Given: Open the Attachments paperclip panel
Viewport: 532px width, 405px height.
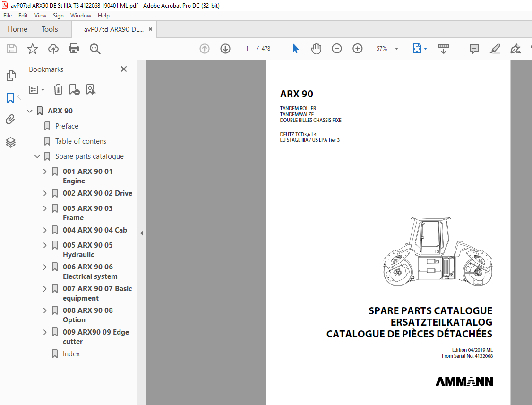Looking at the screenshot, I should click(10, 120).
